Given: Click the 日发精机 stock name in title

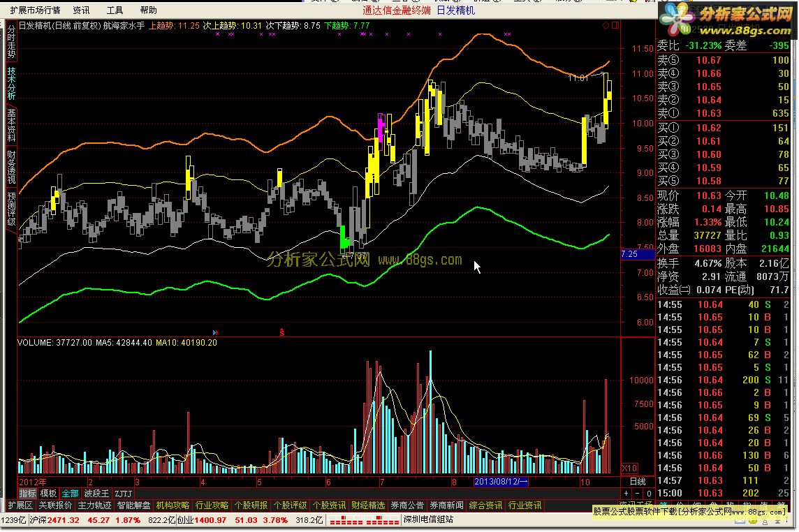Looking at the screenshot, I should 456,10.
